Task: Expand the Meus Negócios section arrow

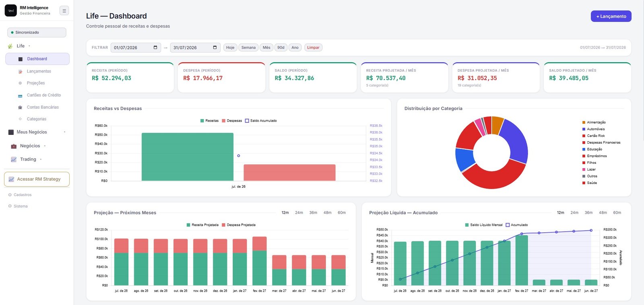Action: [x=64, y=132]
